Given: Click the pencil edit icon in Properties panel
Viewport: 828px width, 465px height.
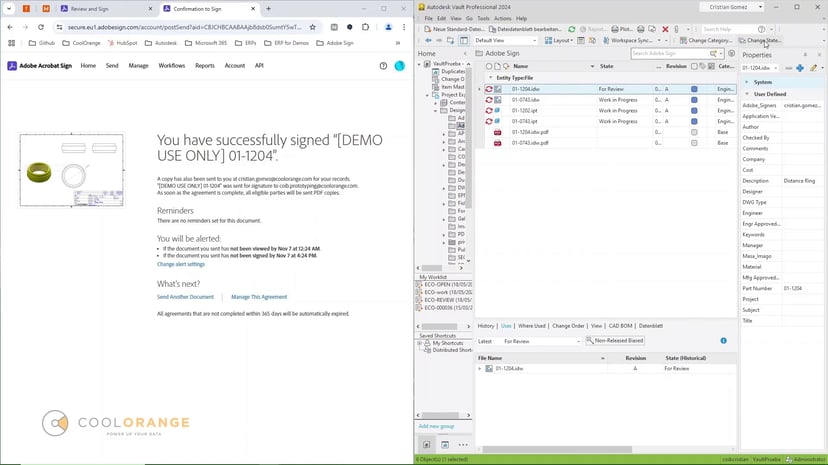Looking at the screenshot, I should pyautogui.click(x=814, y=68).
